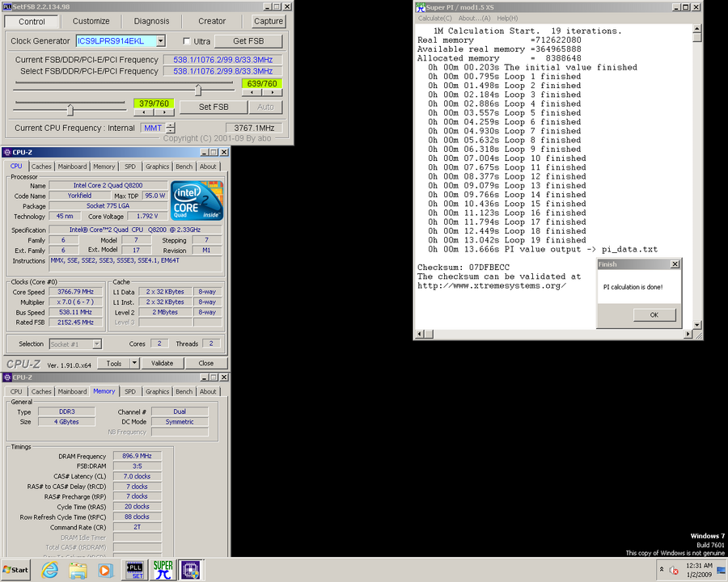This screenshot has width=728, height=582.
Task: Click Get FSB button
Action: pyautogui.click(x=248, y=41)
